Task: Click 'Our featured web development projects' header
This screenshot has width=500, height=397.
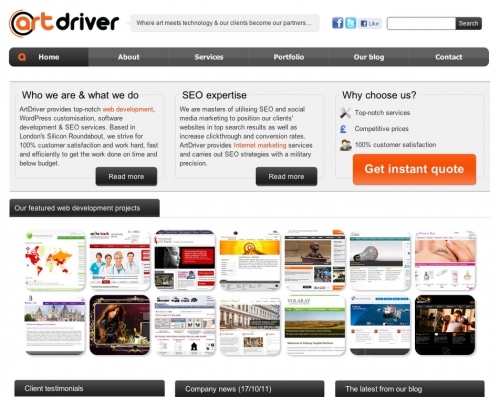Action: click(x=84, y=208)
